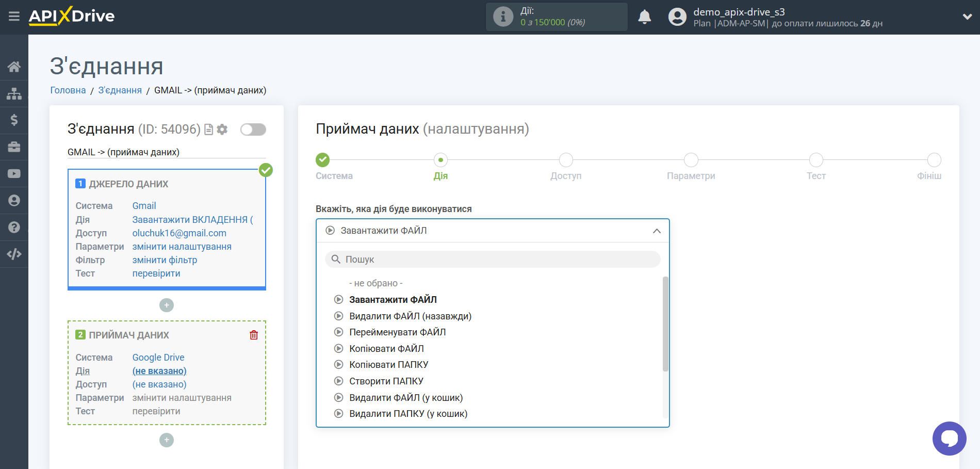Open the chat support bubble

pyautogui.click(x=949, y=439)
